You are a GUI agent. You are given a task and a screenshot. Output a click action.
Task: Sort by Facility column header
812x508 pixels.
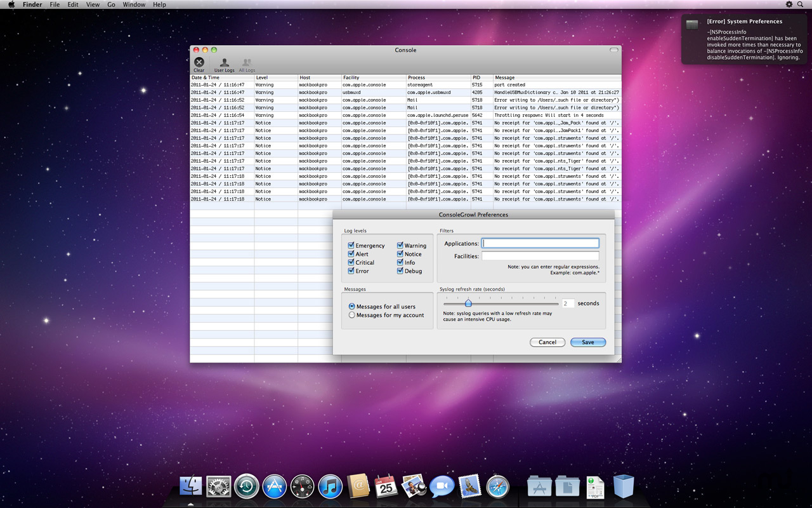[x=374, y=77]
